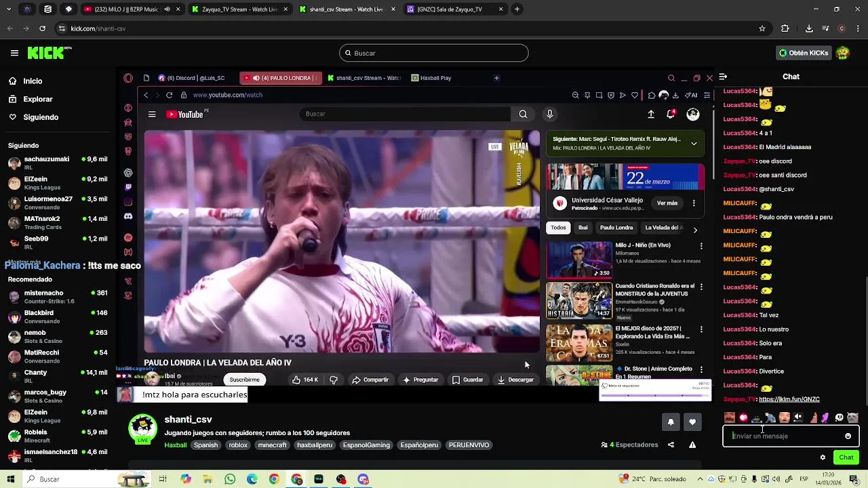Open the browser extensions puzzle icon
The width and height of the screenshot is (868, 488).
click(x=785, y=28)
